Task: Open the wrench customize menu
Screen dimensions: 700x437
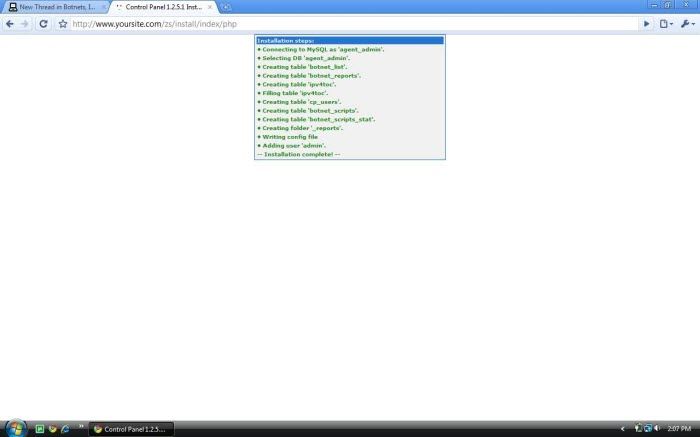Action: [686, 23]
